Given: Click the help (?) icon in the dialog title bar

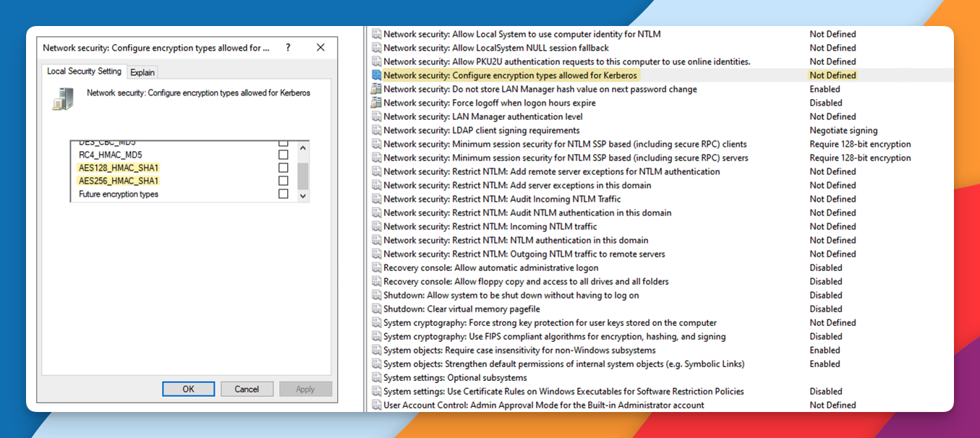Looking at the screenshot, I should coord(287,46).
